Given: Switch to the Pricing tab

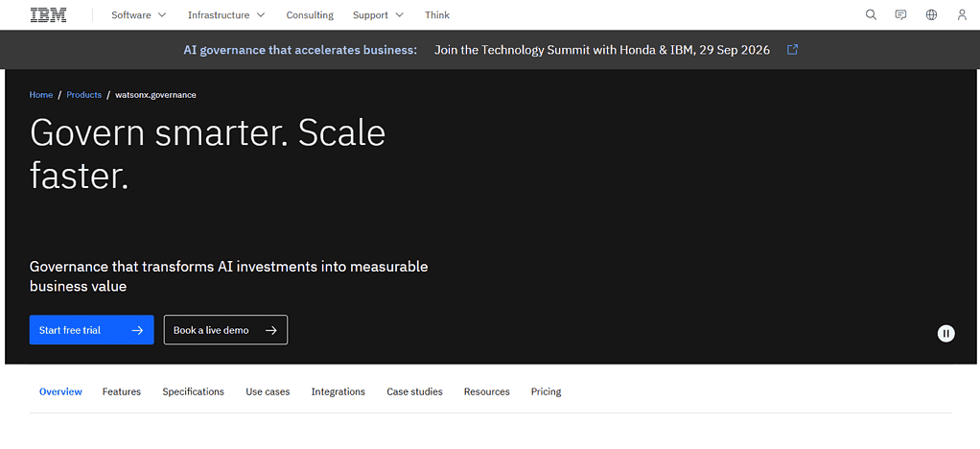Looking at the screenshot, I should [x=547, y=391].
